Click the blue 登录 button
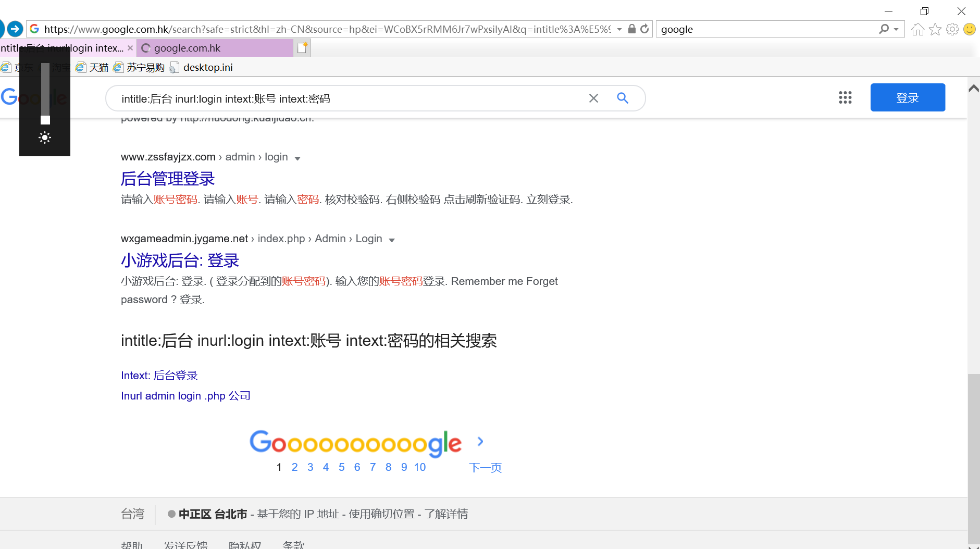 pyautogui.click(x=907, y=97)
